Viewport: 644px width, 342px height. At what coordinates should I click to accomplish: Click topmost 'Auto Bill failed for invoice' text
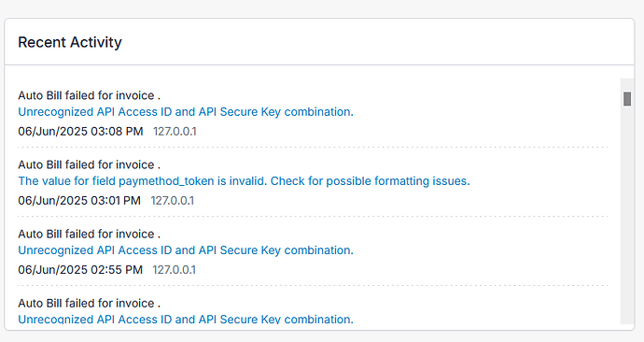click(x=89, y=95)
